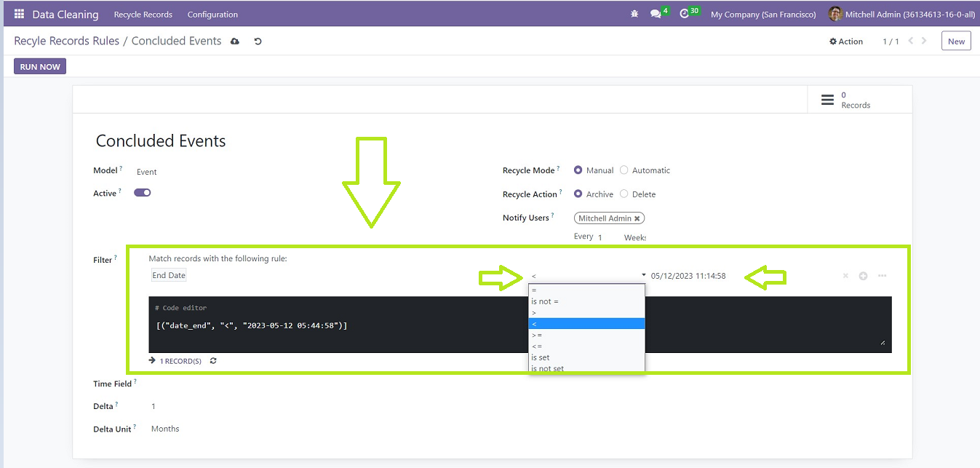Choose '=' operator option

[586, 290]
